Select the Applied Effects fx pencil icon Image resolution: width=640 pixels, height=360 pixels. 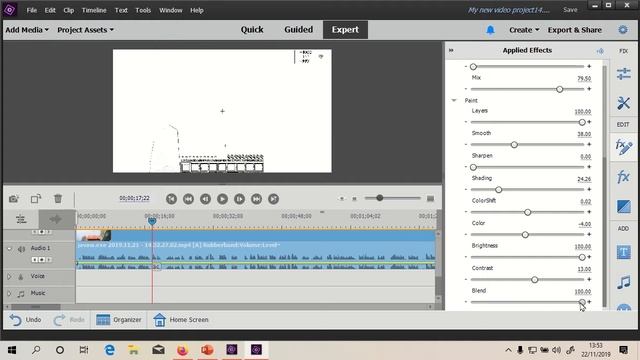point(624,147)
